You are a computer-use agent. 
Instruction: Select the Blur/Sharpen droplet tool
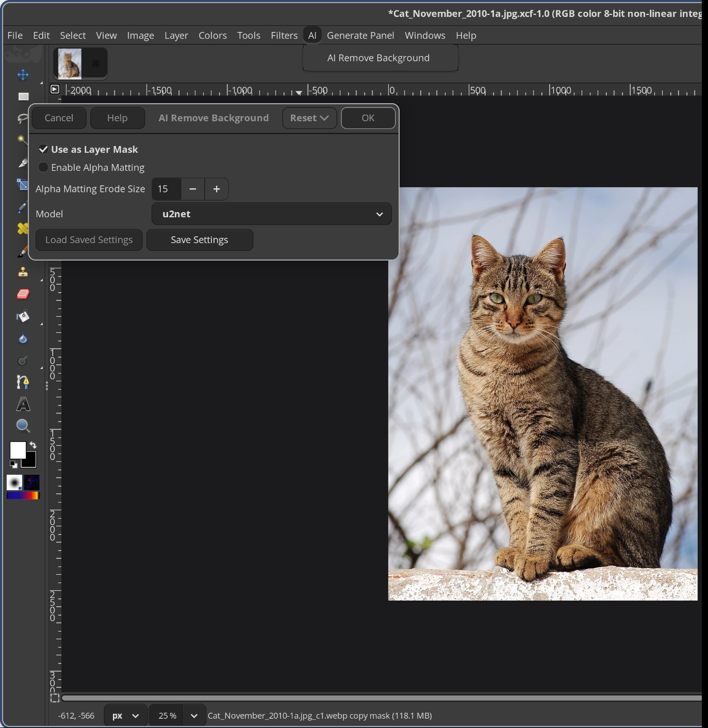point(23,338)
